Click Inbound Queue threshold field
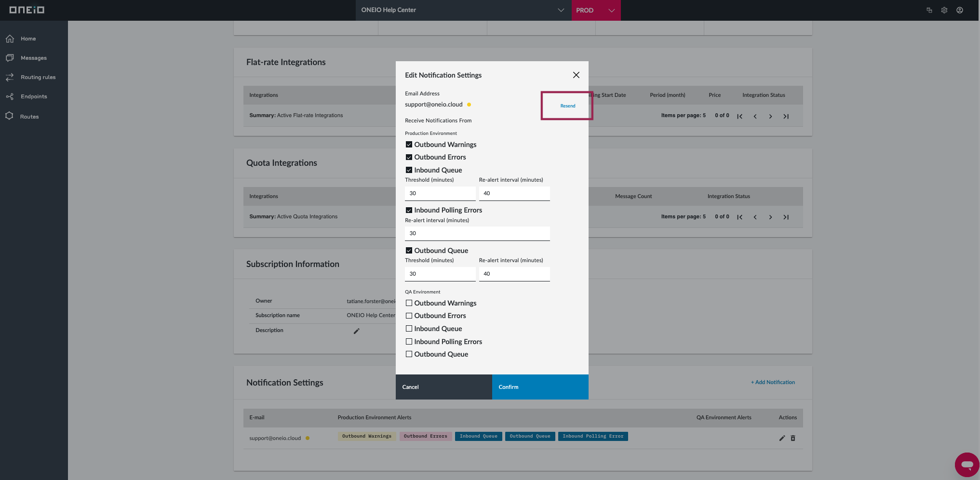Image resolution: width=980 pixels, height=480 pixels. [x=440, y=193]
